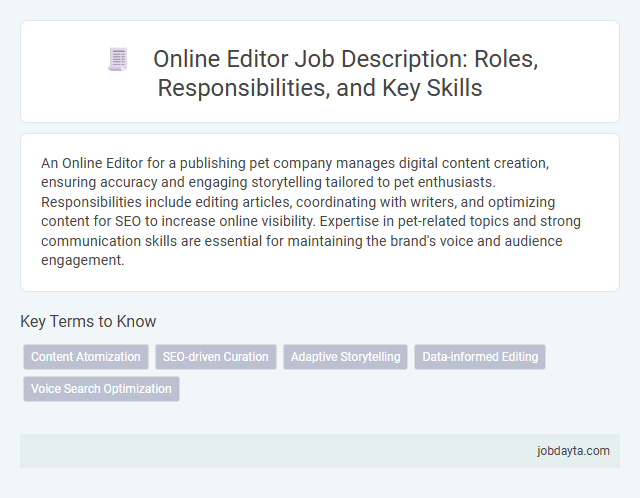Open the SEO-driven Curation tag
This screenshot has height=498, width=640.
click(x=216, y=357)
